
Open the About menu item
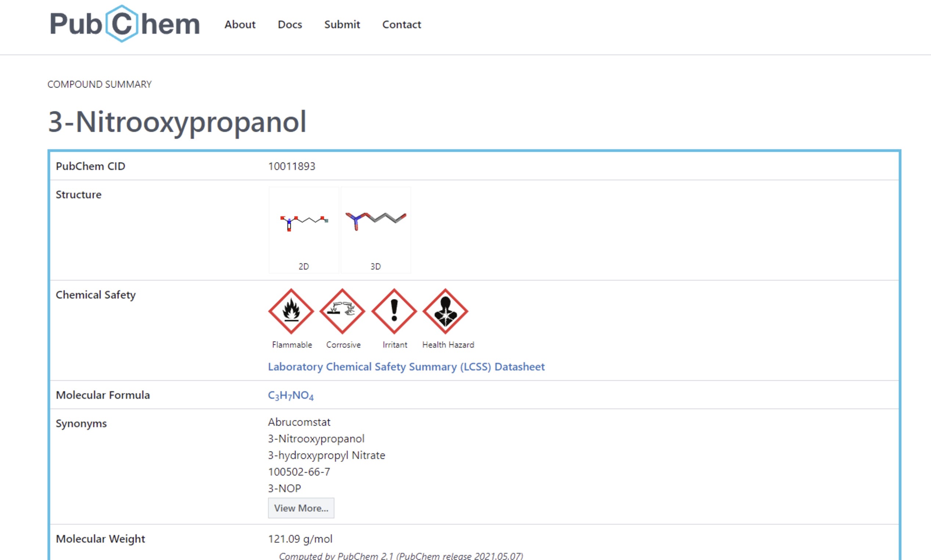240,25
